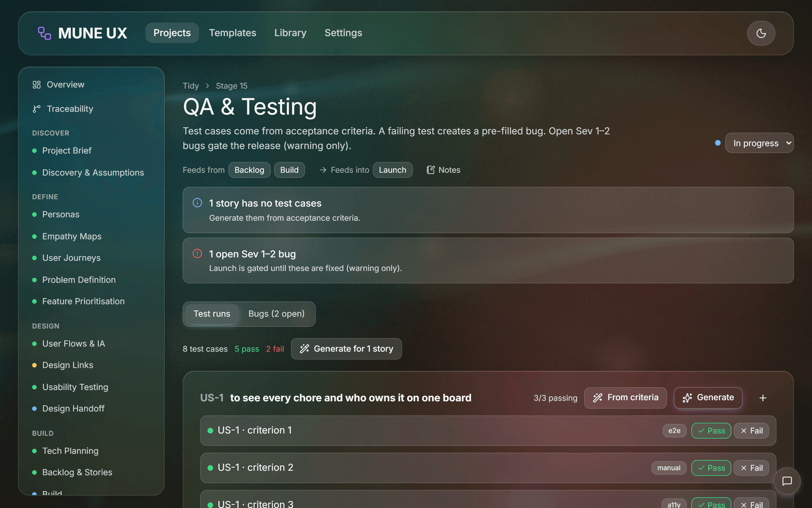This screenshot has width=812, height=508.
Task: Click From criteria button for US-1
Action: click(625, 398)
